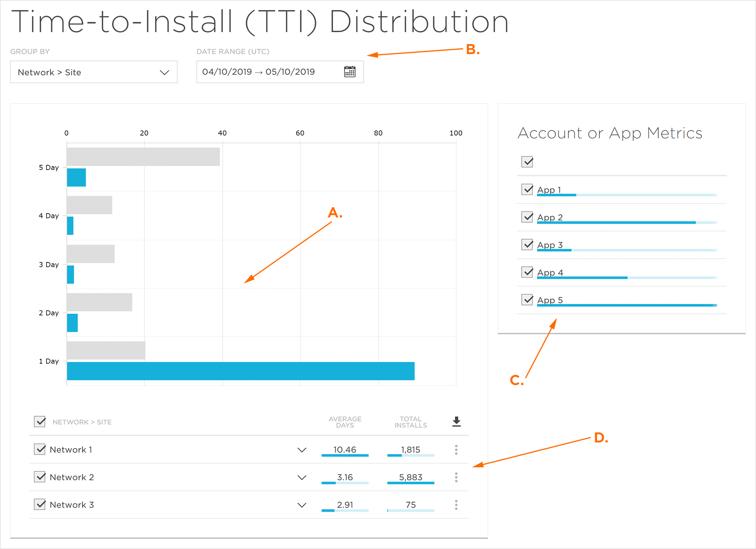Open Network 1 row options menu

click(456, 450)
